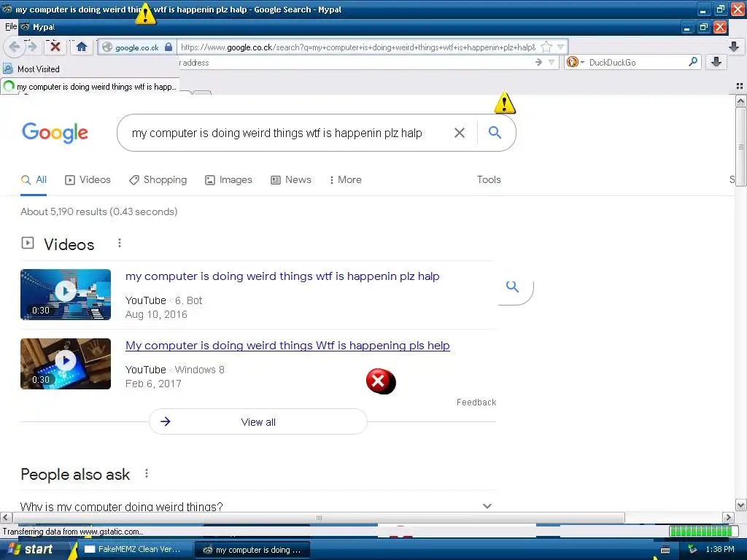Click the tab groups grid icon
Viewport: 747px width, 560px height.
740,86
